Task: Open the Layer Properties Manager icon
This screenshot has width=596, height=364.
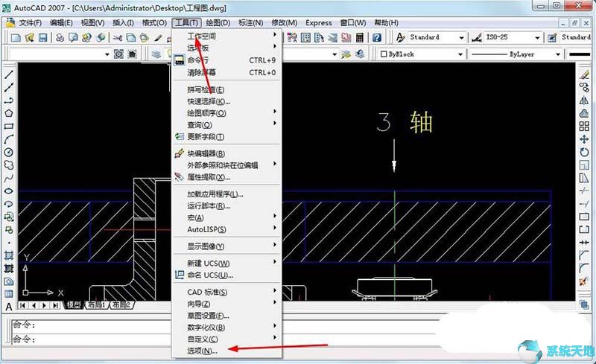Action: (156, 54)
